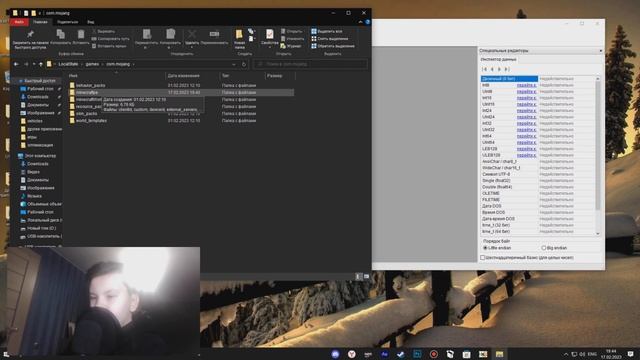This screenshot has height=360, width=640.
Task: Switch to the View (Вид) ribbon tab
Action: [91, 22]
